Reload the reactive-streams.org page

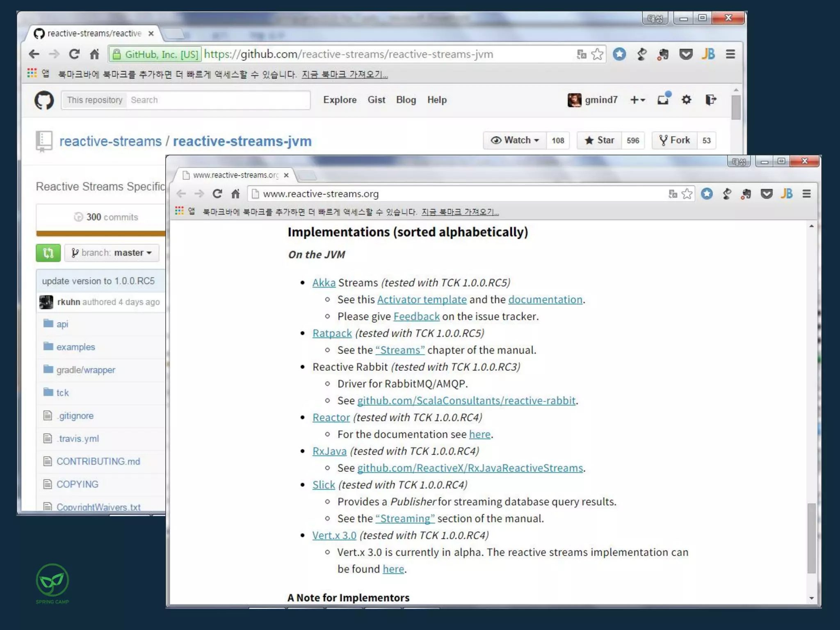(217, 194)
